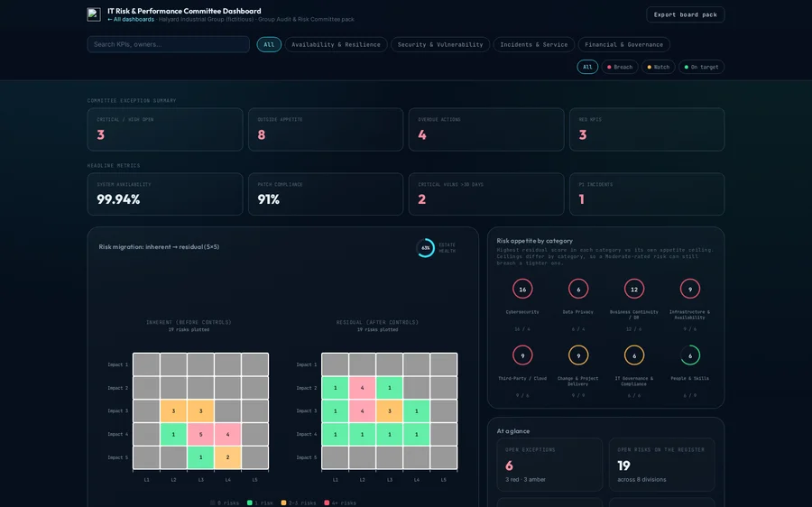This screenshot has height=507, width=812.
Task: Open the Outside Appetite card
Action: click(326, 130)
